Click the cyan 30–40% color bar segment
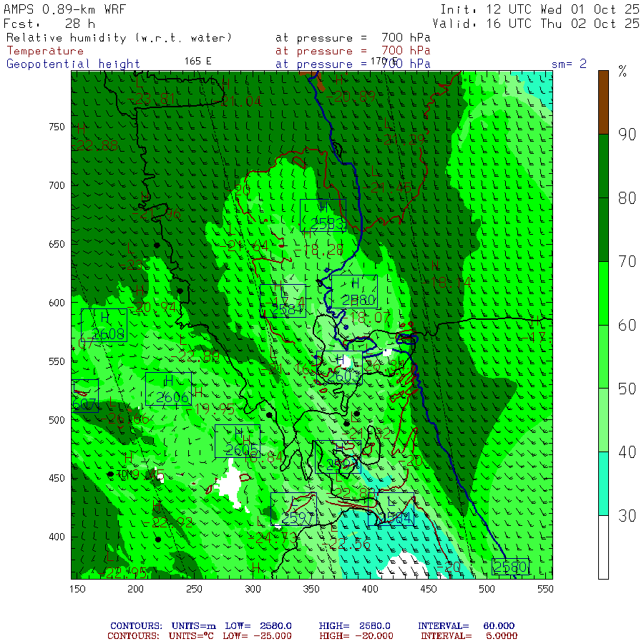 tap(603, 484)
